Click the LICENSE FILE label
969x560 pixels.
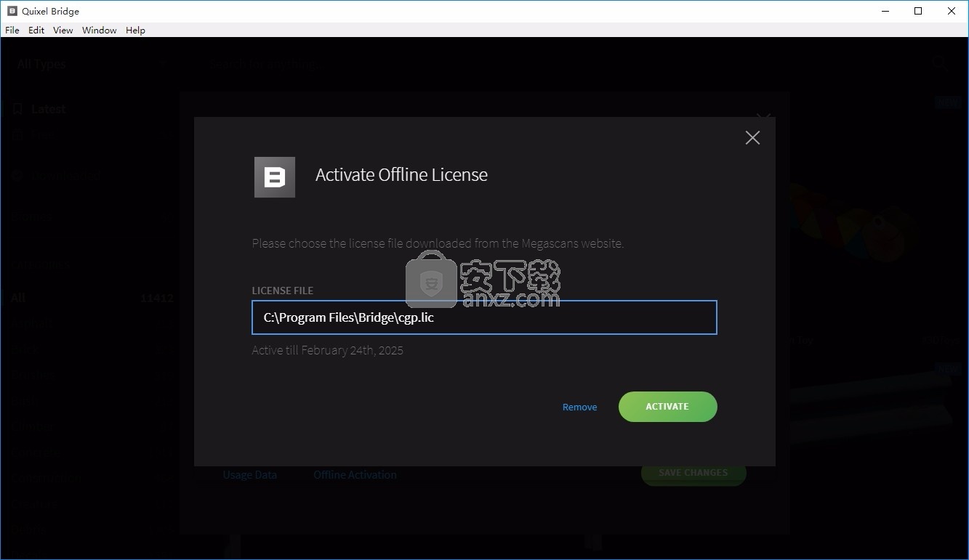point(283,291)
